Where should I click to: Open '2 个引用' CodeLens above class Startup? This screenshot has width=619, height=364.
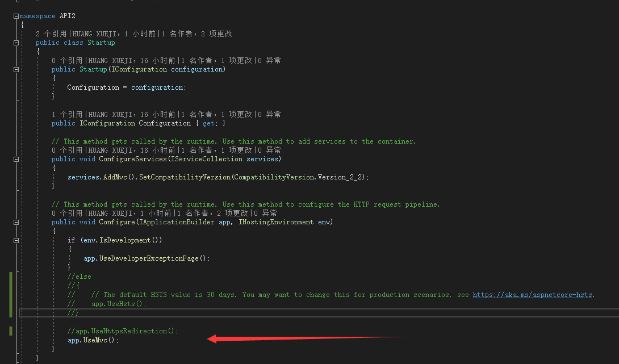click(51, 34)
